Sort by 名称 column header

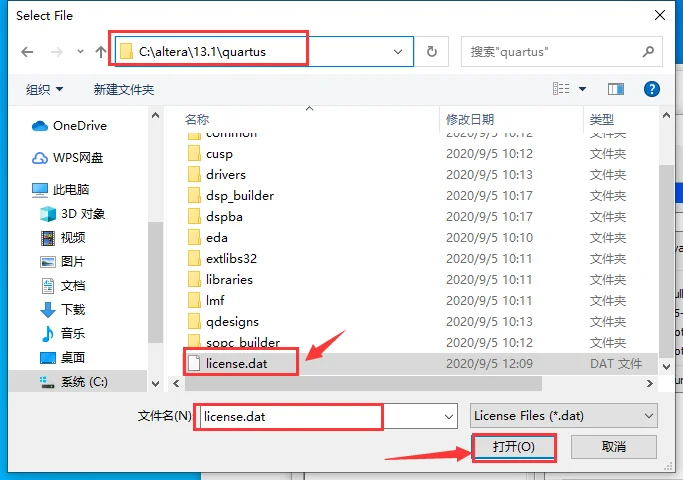[x=197, y=119]
